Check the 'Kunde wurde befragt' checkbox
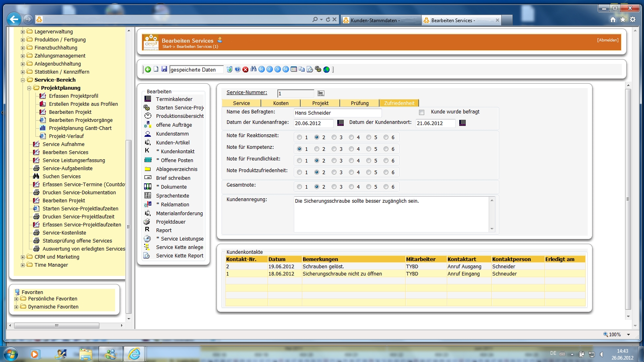The height and width of the screenshot is (362, 644). pos(421,112)
